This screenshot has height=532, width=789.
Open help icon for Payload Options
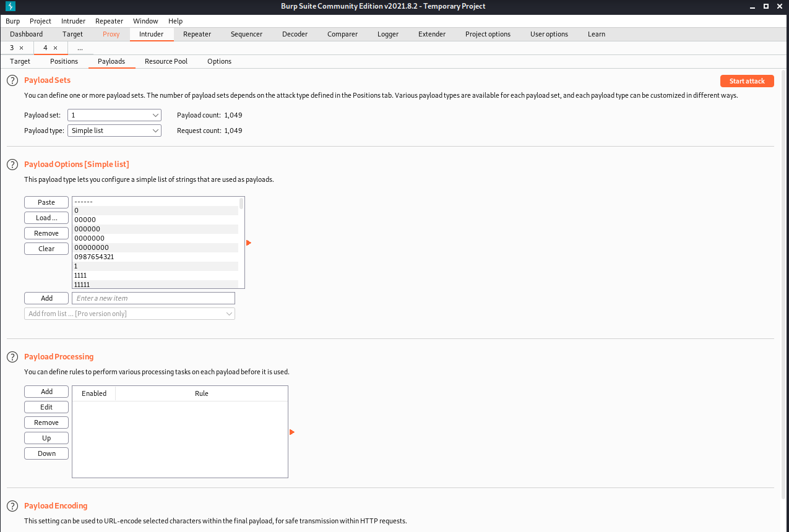pos(12,165)
